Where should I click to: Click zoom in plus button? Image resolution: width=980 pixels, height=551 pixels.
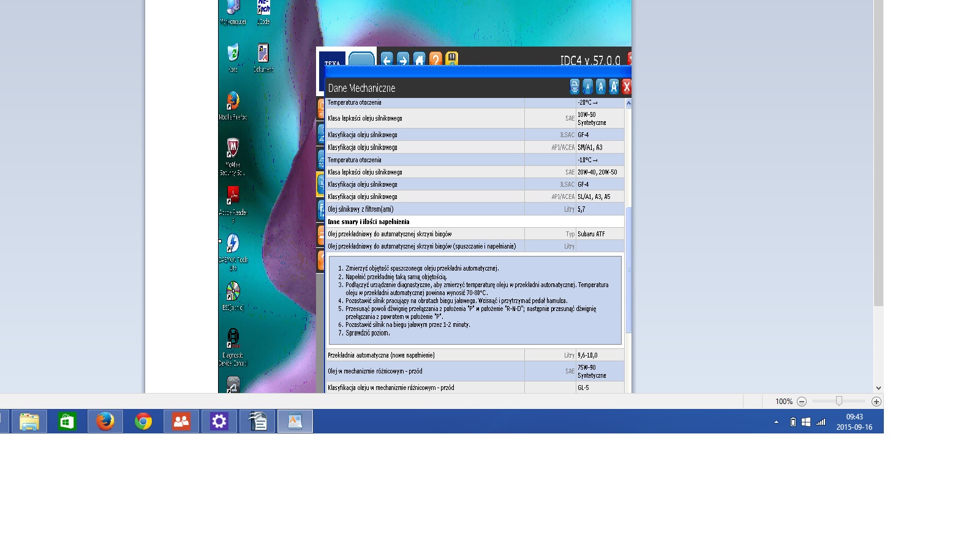876,402
